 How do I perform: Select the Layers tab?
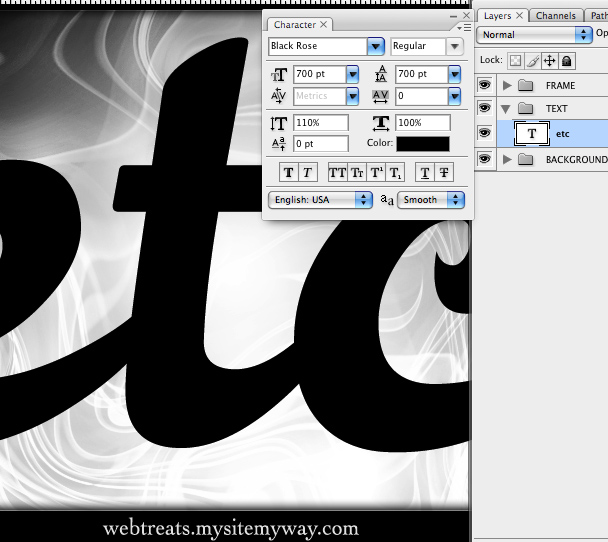(497, 16)
